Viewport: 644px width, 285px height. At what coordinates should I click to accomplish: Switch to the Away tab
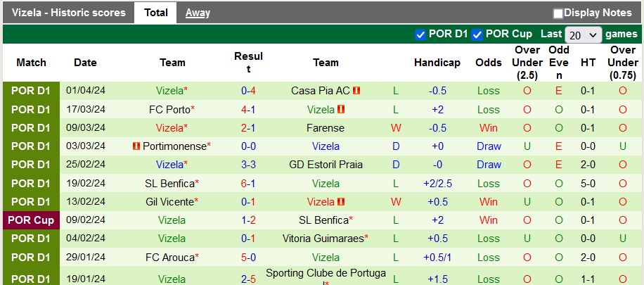point(198,13)
